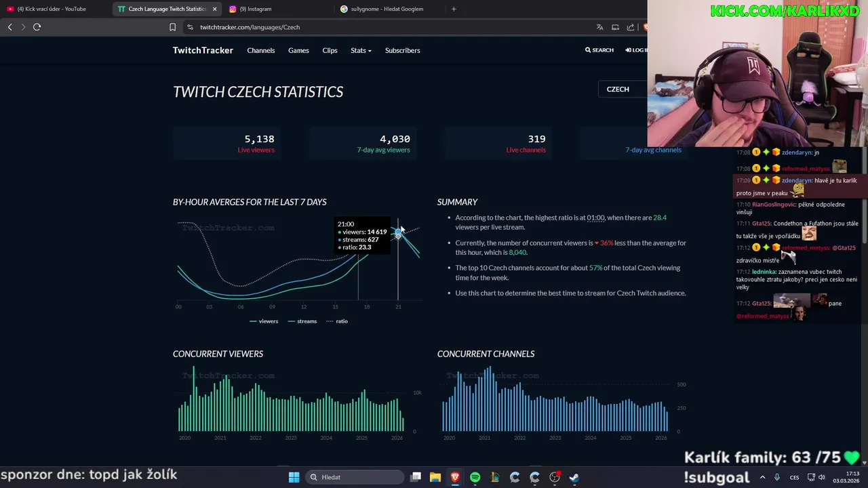Open the network icon in system tray

pos(811,477)
